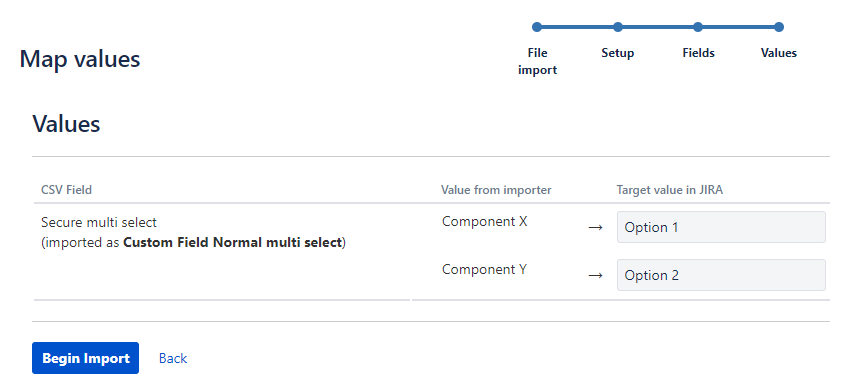Select the Setup step label
Screen dimensions: 850x387
tap(617, 53)
